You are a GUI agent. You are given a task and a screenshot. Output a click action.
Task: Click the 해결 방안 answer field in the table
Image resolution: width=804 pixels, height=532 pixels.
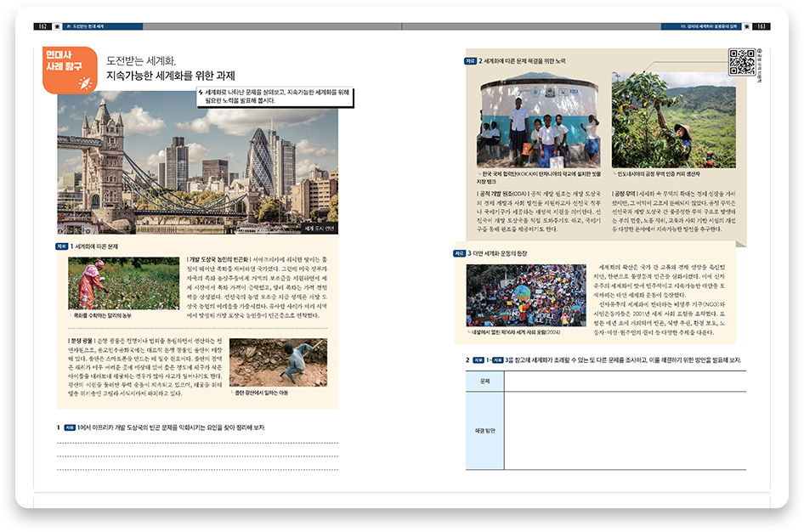625,431
